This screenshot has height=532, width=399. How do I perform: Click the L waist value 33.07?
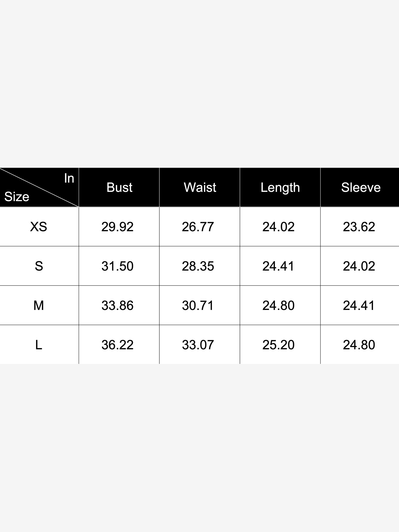click(198, 345)
